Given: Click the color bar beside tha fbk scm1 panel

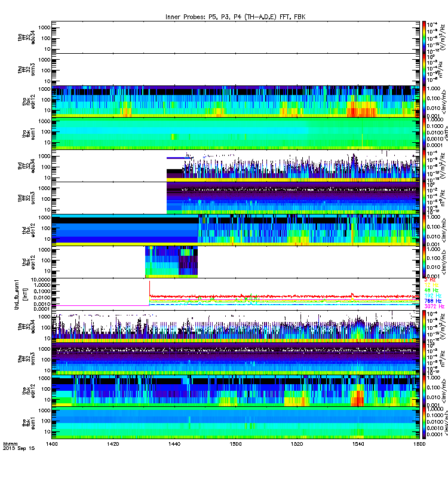Looking at the screenshot, I should (424, 133).
